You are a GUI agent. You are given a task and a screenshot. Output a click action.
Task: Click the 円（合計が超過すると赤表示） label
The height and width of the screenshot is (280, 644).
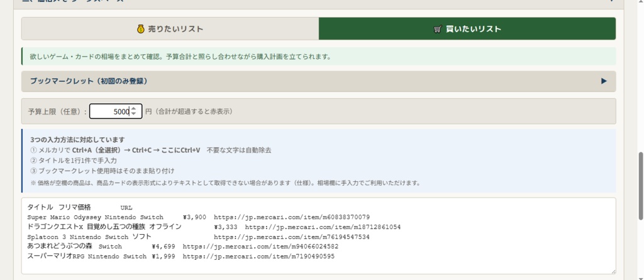pyautogui.click(x=189, y=111)
